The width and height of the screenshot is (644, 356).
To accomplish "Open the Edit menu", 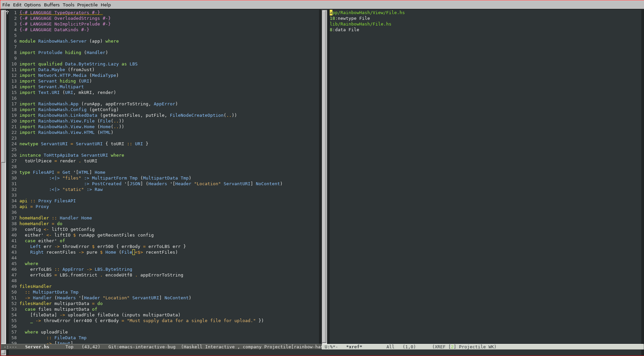I will click(17, 5).
